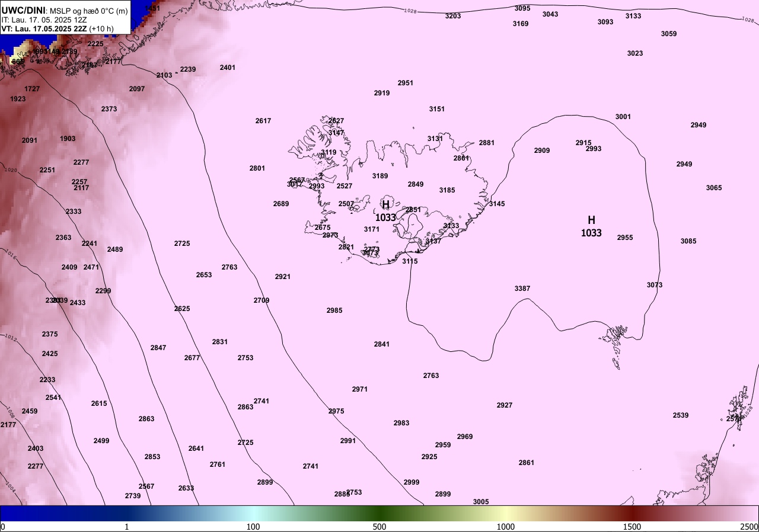Click the height value 2919
Image resolution: width=759 pixels, height=532 pixels.
tap(382, 93)
